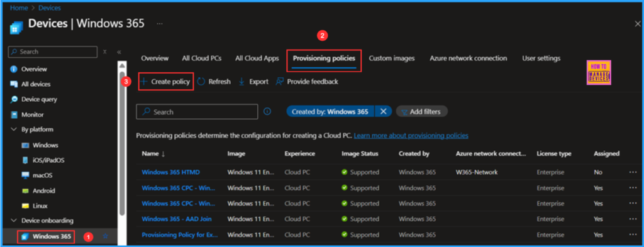Open the Azure network connection tab
This screenshot has width=644, height=247.
click(468, 58)
